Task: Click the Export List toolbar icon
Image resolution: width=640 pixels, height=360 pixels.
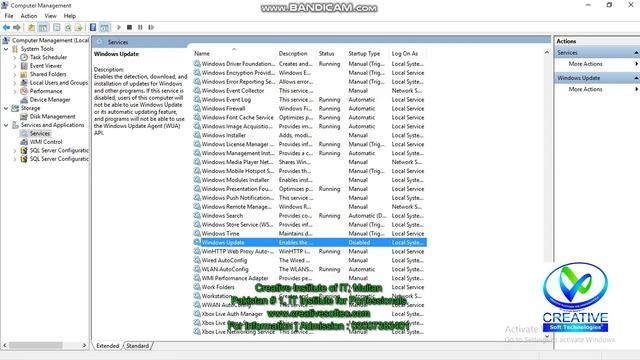Action: [x=78, y=27]
